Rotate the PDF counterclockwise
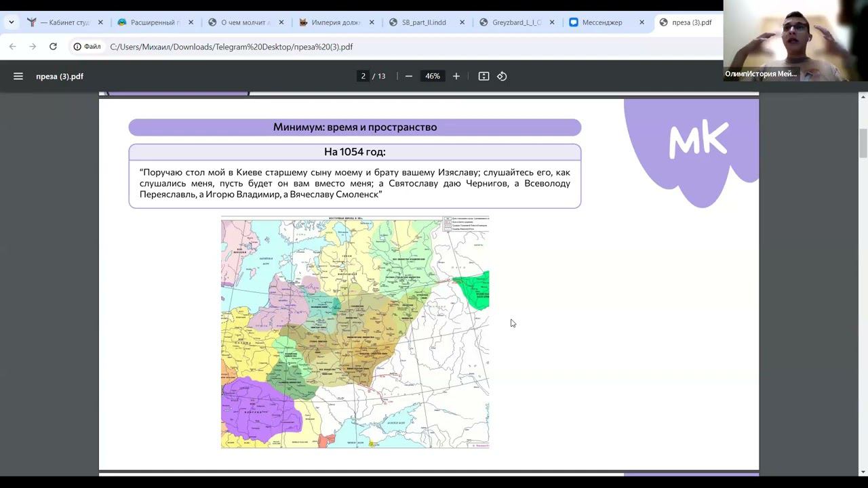Image resolution: width=868 pixels, height=488 pixels. click(x=502, y=77)
